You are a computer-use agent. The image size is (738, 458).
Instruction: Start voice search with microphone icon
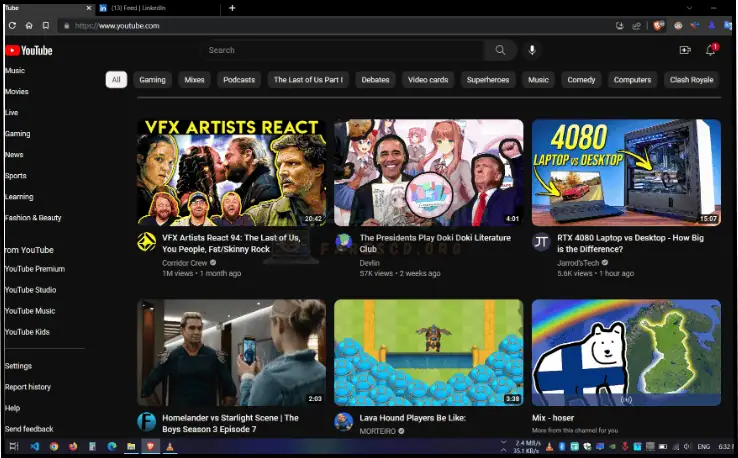[x=532, y=50]
